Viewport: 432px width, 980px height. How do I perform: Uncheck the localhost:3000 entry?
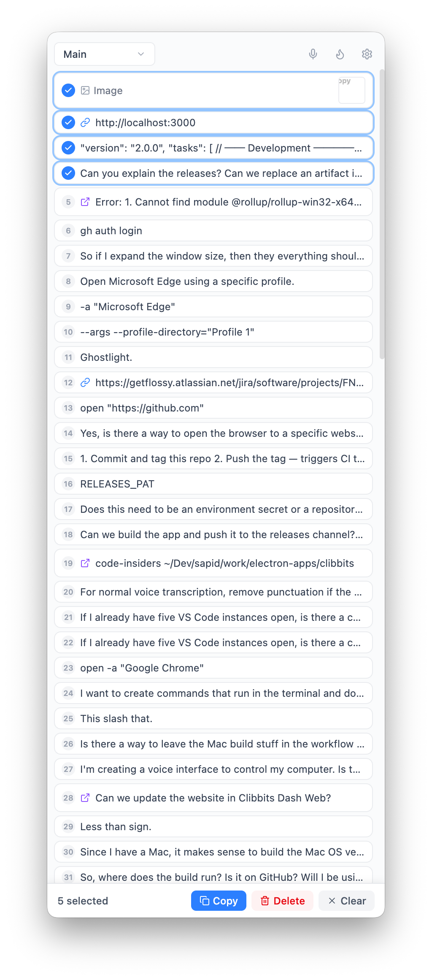pos(68,122)
